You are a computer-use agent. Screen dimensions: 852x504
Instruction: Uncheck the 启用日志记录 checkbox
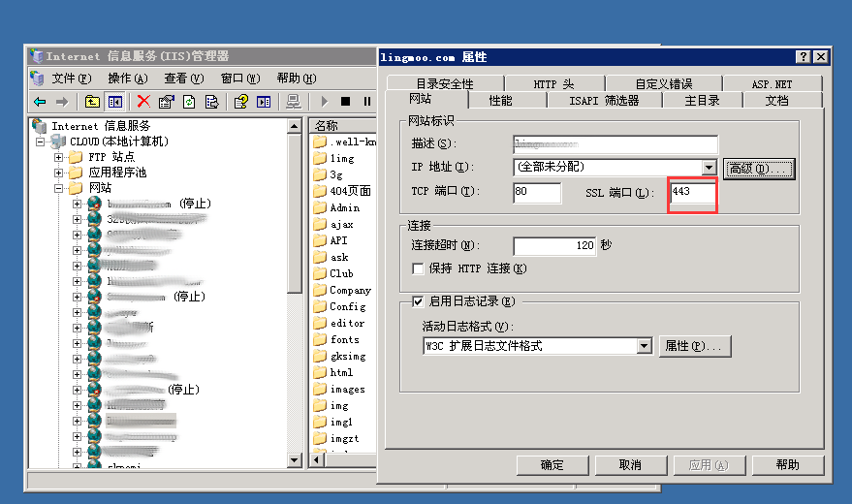[x=419, y=301]
